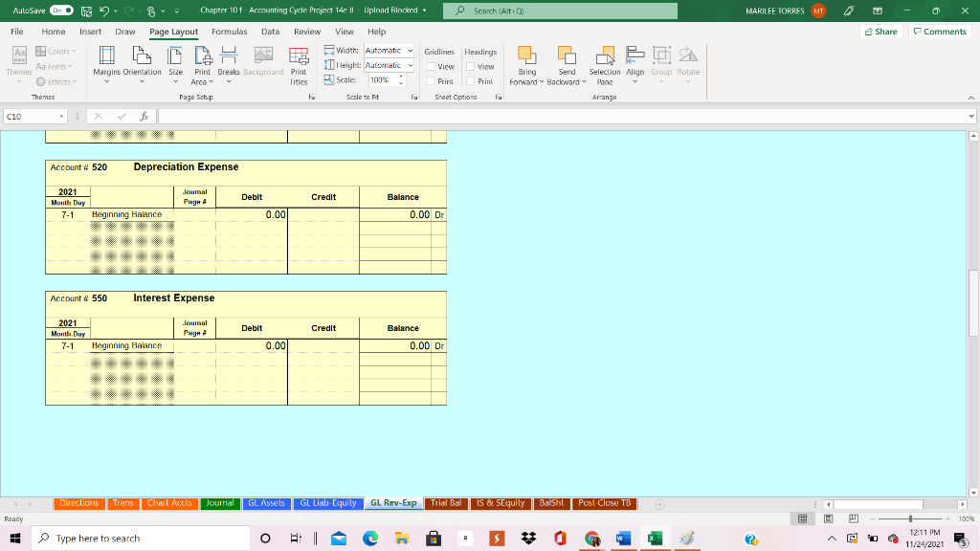Open Microsoft Edge from taskbar
This screenshot has height=551, width=980.
click(x=370, y=538)
